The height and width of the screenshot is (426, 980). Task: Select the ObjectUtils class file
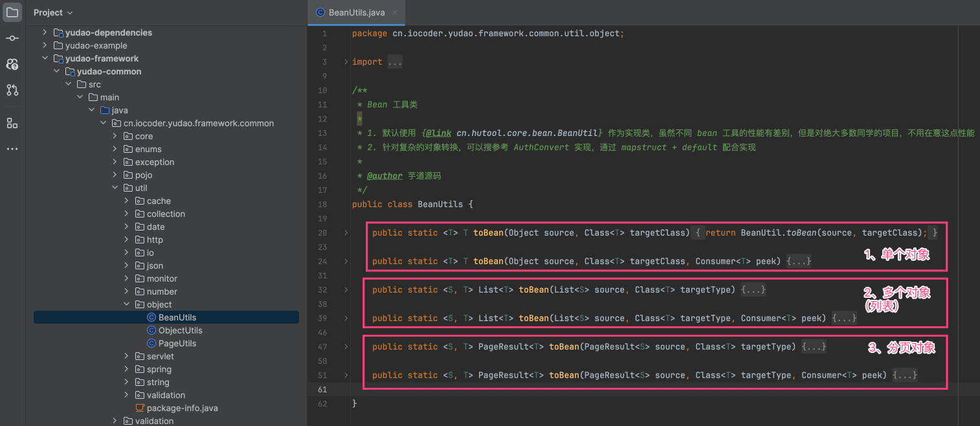tap(180, 330)
